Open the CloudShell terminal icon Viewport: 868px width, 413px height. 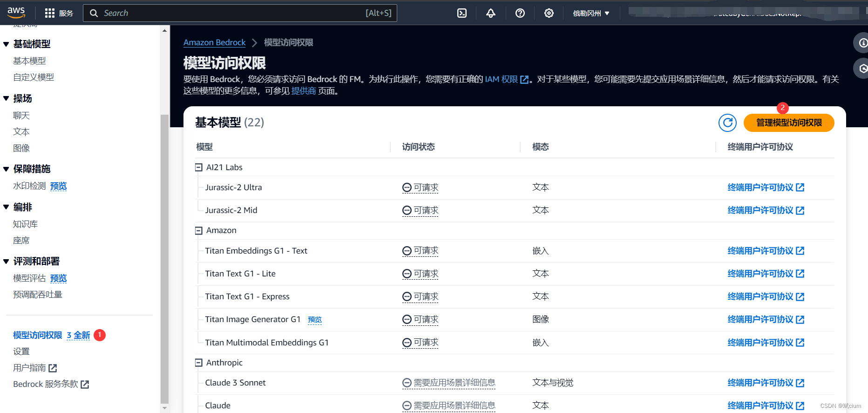tap(462, 13)
